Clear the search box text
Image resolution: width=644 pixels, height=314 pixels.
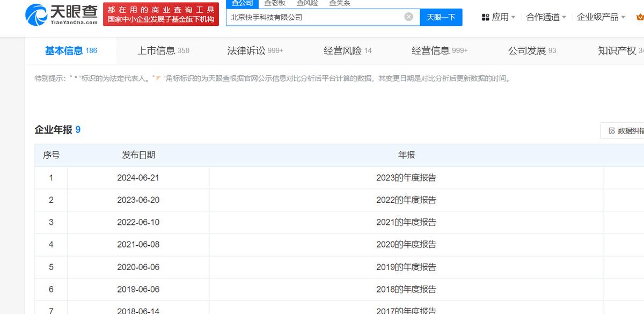(409, 17)
